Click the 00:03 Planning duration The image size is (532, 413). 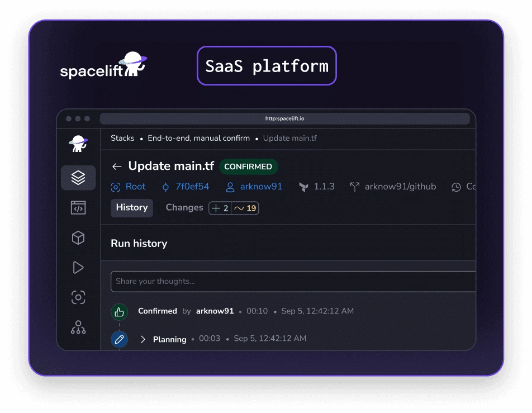pyautogui.click(x=210, y=338)
